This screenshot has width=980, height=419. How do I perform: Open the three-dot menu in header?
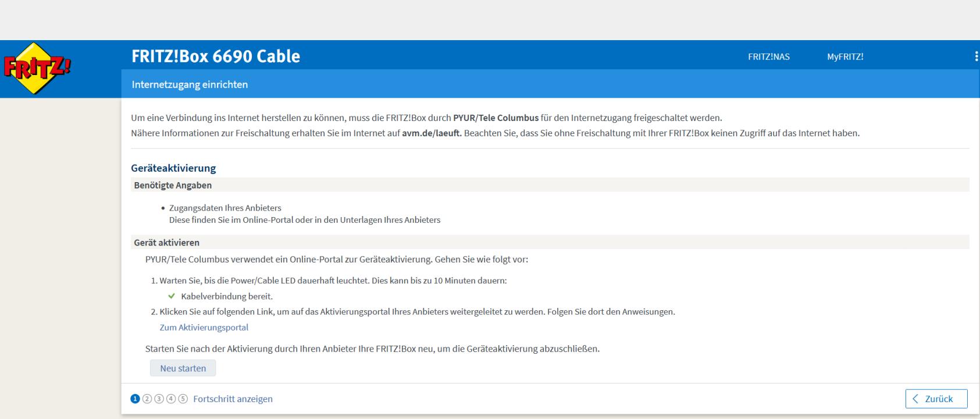click(x=976, y=56)
